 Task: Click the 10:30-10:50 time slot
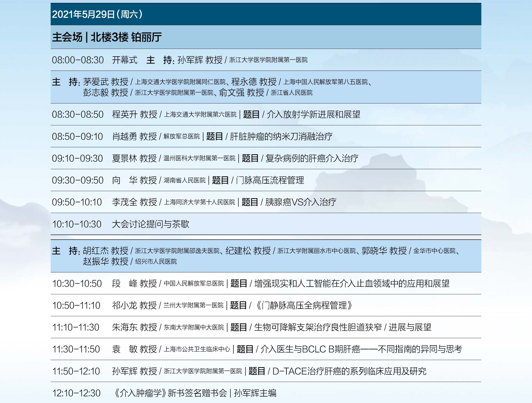coord(77,284)
